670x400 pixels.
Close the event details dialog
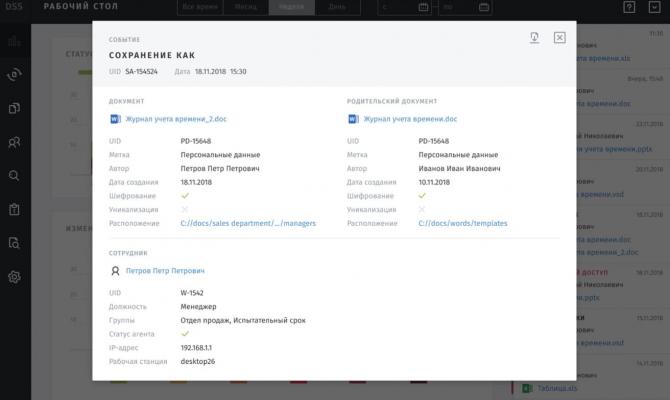pos(559,38)
